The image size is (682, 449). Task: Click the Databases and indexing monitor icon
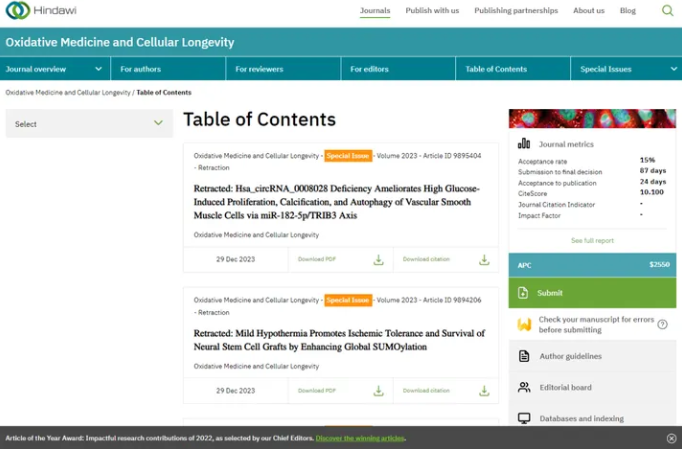click(x=524, y=419)
